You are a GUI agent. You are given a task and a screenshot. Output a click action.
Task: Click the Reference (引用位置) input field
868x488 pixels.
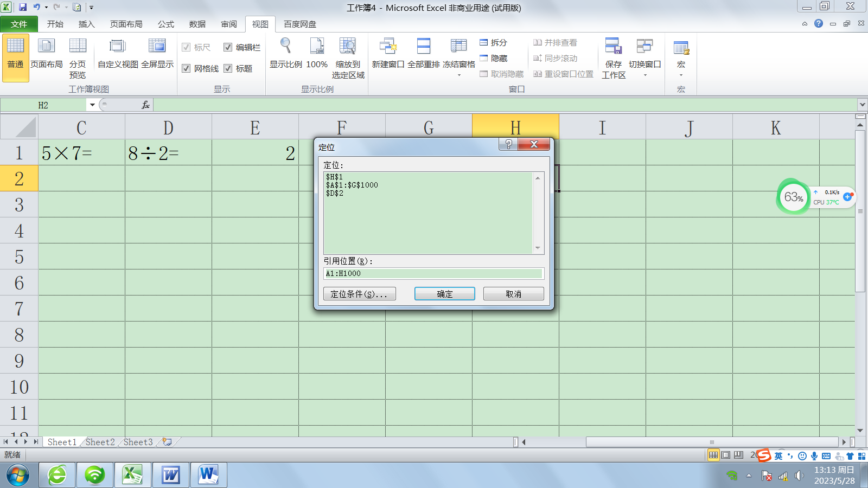coord(433,273)
